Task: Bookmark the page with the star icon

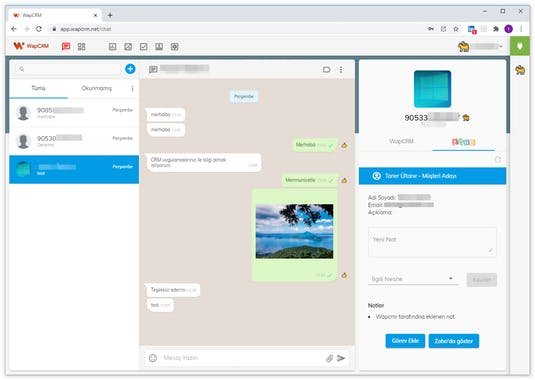Action: [x=456, y=29]
